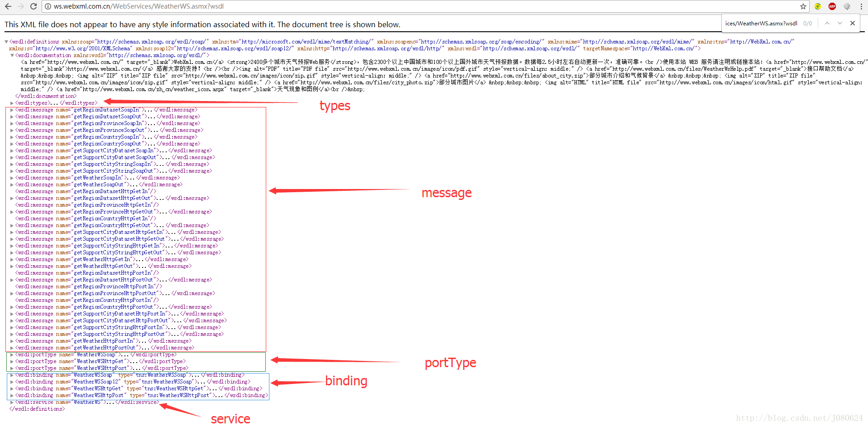Viewport: 868px width, 427px height.
Task: Expand the WeatherWSSoap12 binding
Action: tap(12, 382)
